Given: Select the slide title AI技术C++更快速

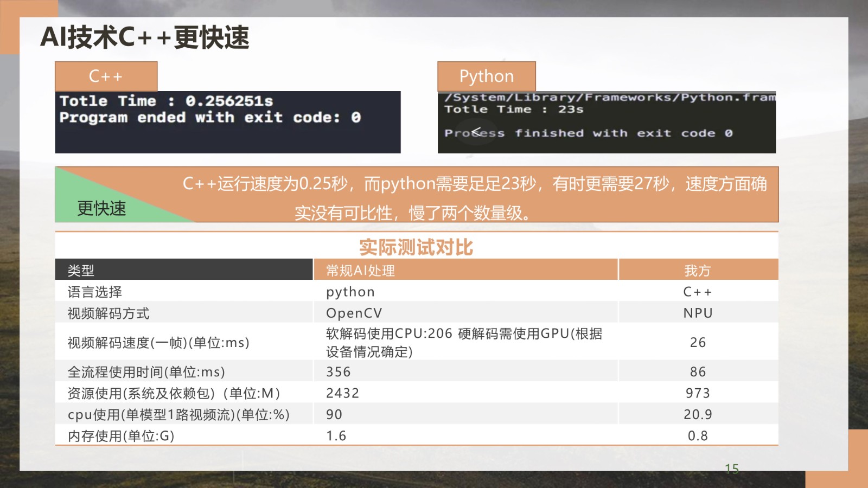Looking at the screenshot, I should click(x=145, y=37).
